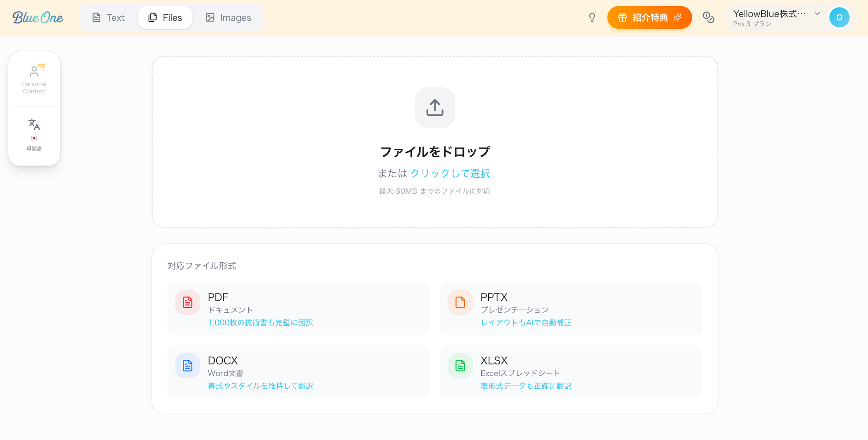
Task: Click the upload arrow icon in drop zone
Action: [x=434, y=108]
